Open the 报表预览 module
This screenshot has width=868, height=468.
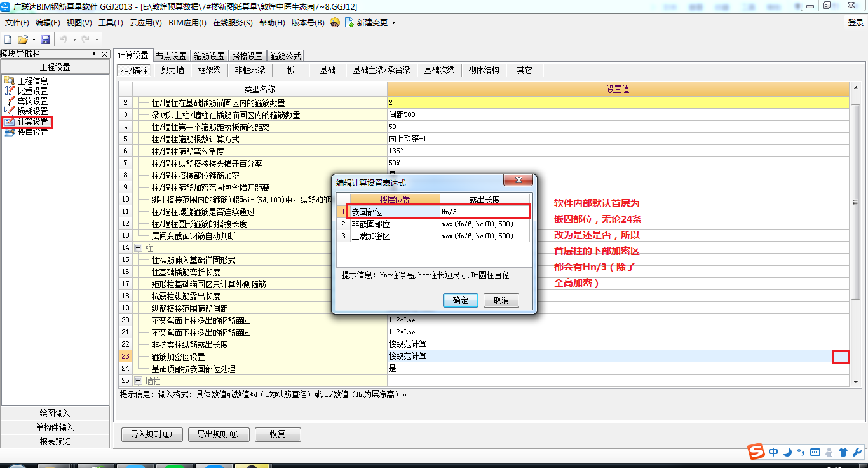55,441
